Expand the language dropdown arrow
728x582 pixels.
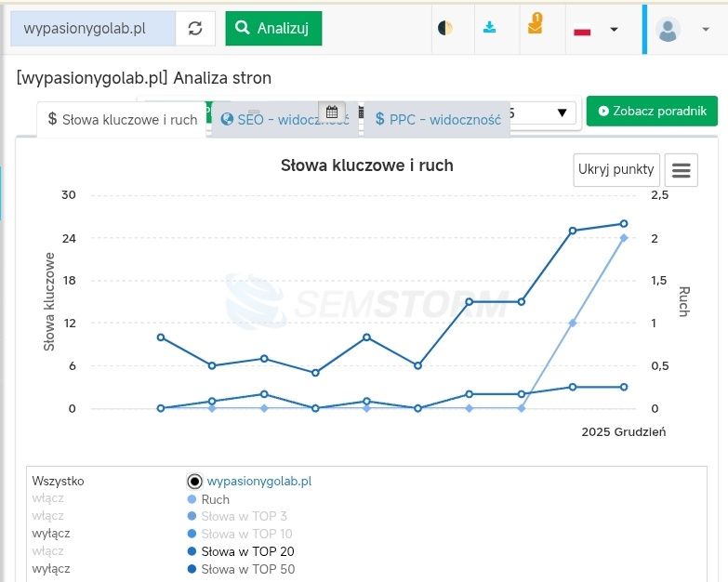[x=614, y=29]
